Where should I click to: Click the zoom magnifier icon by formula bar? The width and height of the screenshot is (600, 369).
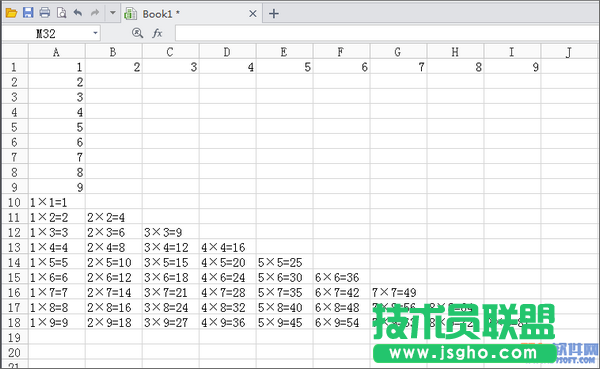[x=137, y=33]
